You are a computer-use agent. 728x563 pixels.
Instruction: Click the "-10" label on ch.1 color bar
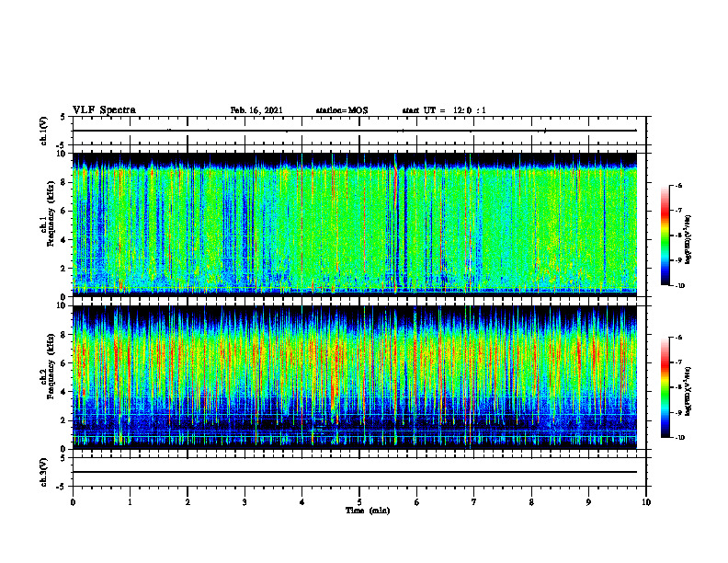(x=679, y=286)
